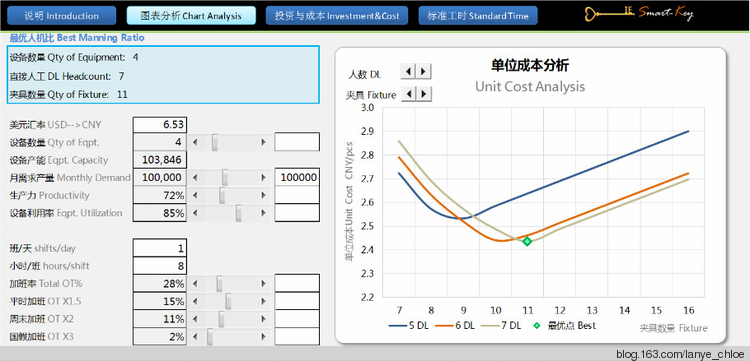Click the Smart-Key logo icon
This screenshot has width=750, height=361.
coord(639,13)
